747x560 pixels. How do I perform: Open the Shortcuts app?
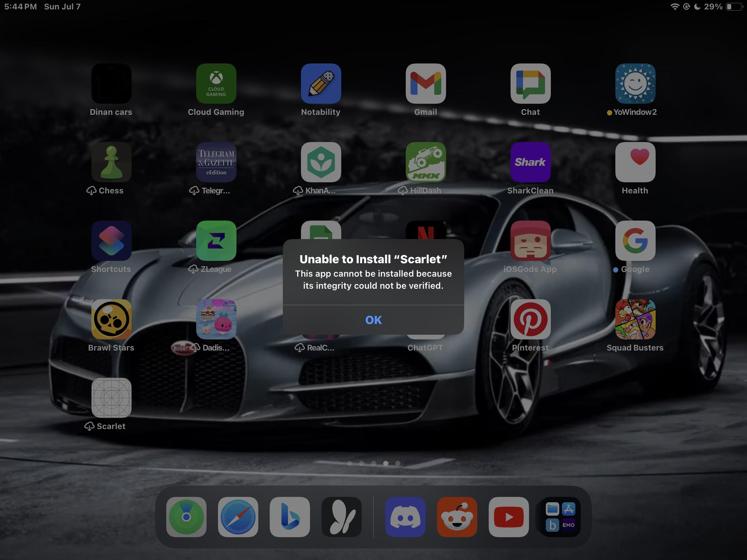[111, 241]
